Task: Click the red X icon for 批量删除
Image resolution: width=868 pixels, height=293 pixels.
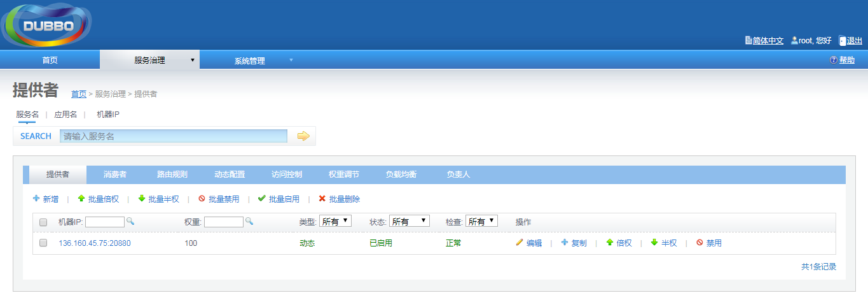Action: (x=322, y=199)
